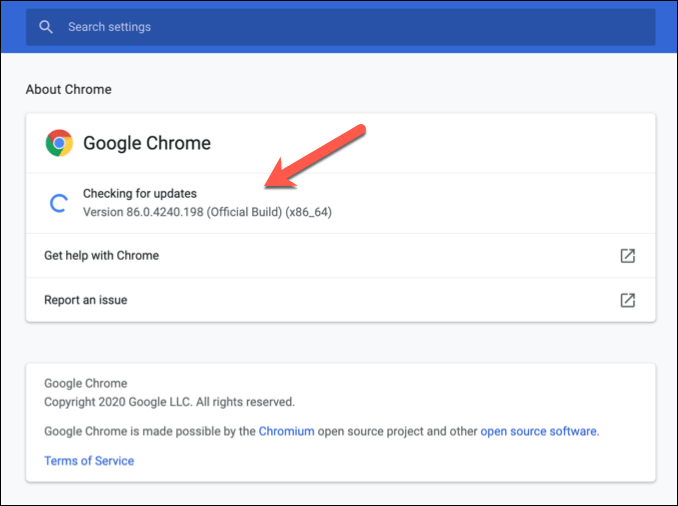Click the Google Chrome logo icon
The width and height of the screenshot is (678, 506).
point(59,143)
